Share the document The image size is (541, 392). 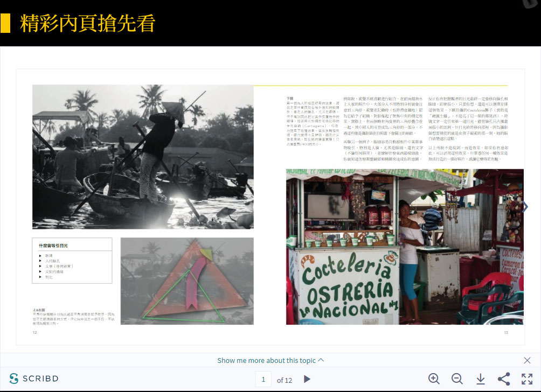504,379
